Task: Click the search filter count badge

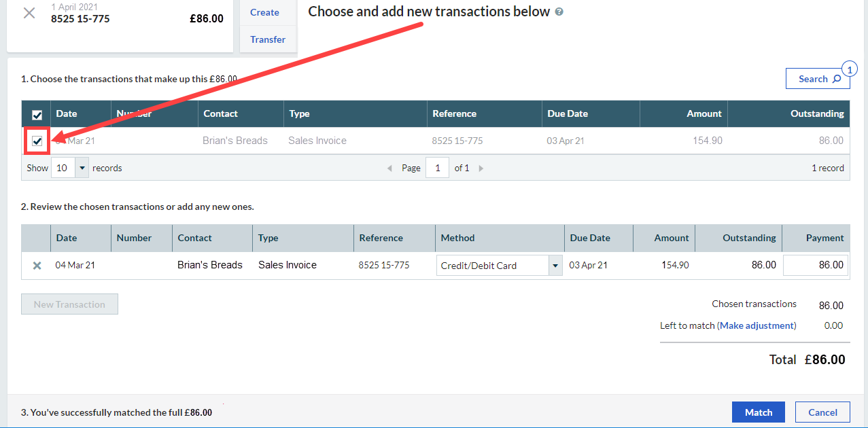Action: coord(849,69)
